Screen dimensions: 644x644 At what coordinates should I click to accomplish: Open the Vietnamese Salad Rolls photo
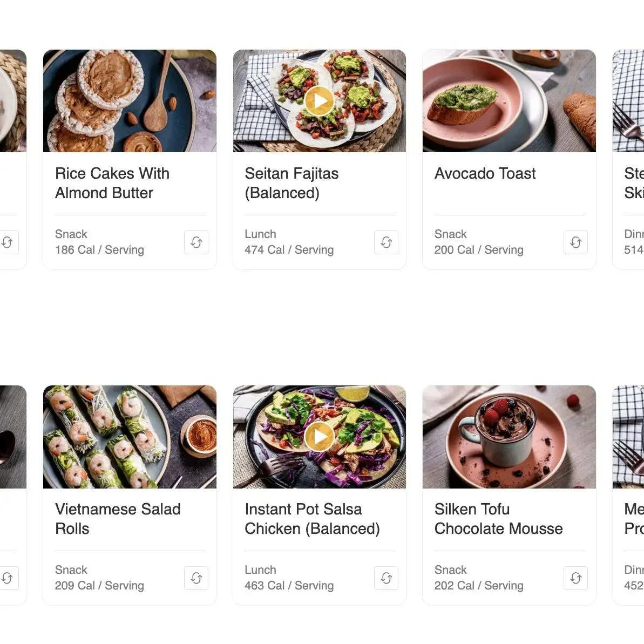pos(130,437)
